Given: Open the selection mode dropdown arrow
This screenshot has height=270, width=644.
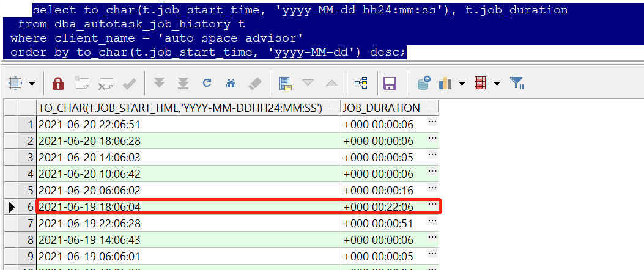Looking at the screenshot, I should coord(32,84).
